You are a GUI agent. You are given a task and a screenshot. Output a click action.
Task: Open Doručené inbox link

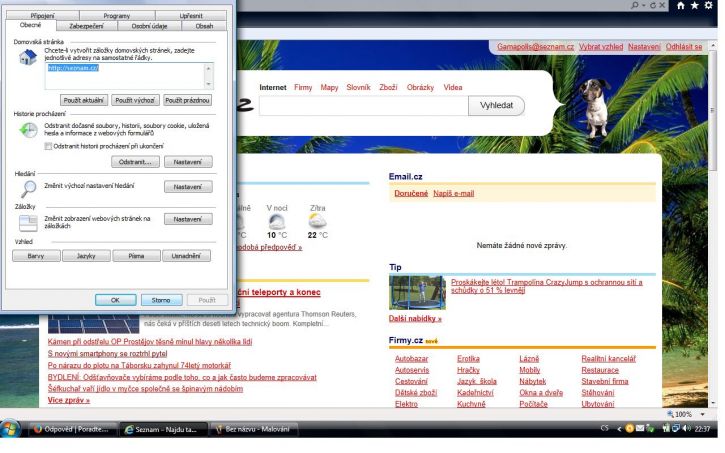[x=411, y=193]
